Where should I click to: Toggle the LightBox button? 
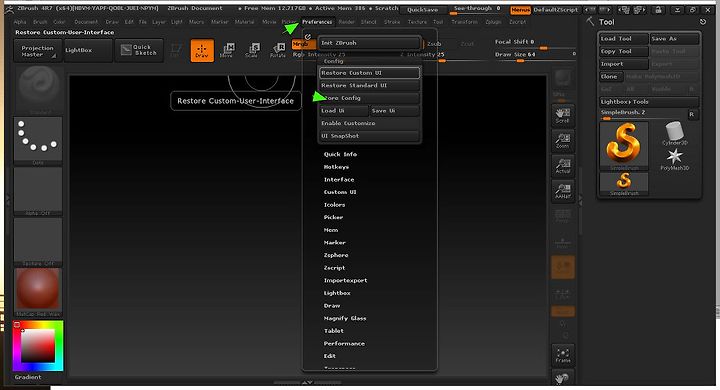[88, 50]
